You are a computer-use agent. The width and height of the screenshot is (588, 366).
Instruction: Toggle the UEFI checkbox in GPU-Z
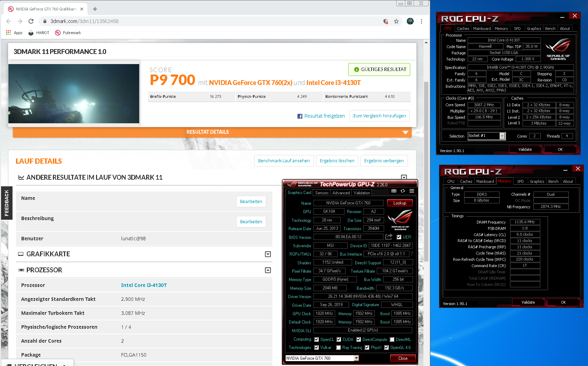pos(399,237)
